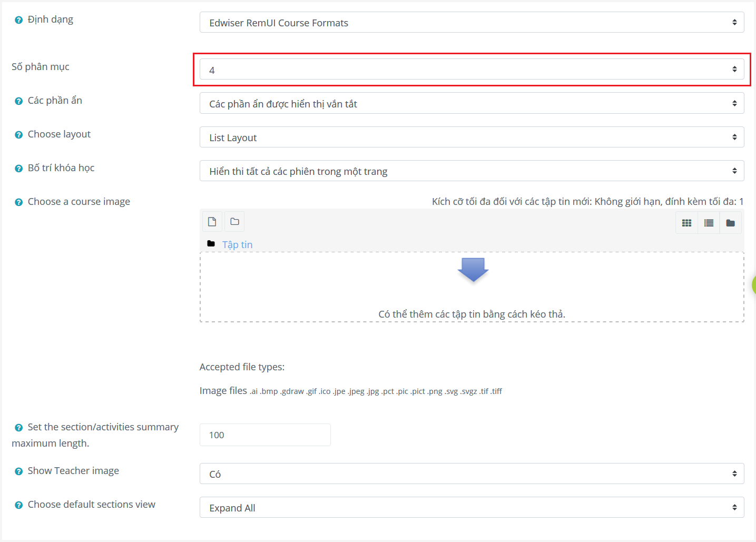The height and width of the screenshot is (542, 756).
Task: Click the Accepted file types text
Action: (242, 367)
